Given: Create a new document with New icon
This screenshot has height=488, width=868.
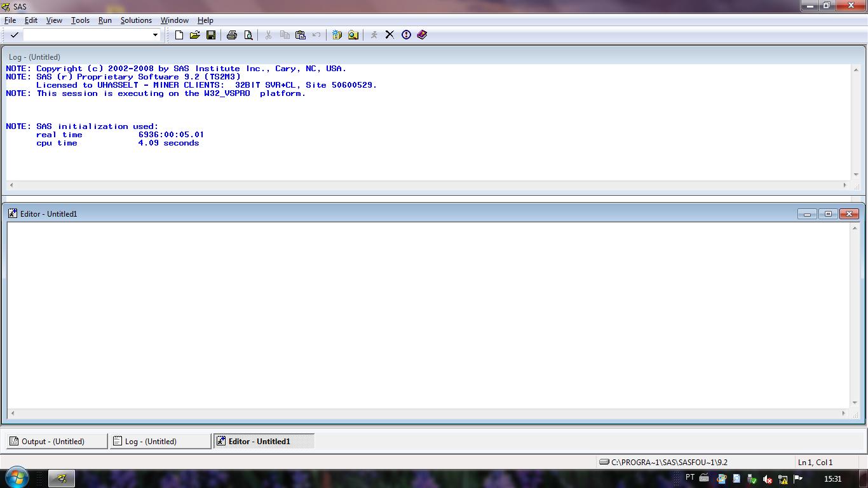Looking at the screenshot, I should (179, 35).
